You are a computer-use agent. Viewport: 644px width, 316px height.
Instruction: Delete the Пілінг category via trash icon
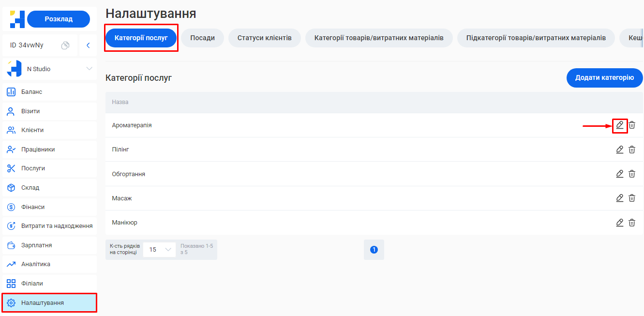click(x=632, y=150)
